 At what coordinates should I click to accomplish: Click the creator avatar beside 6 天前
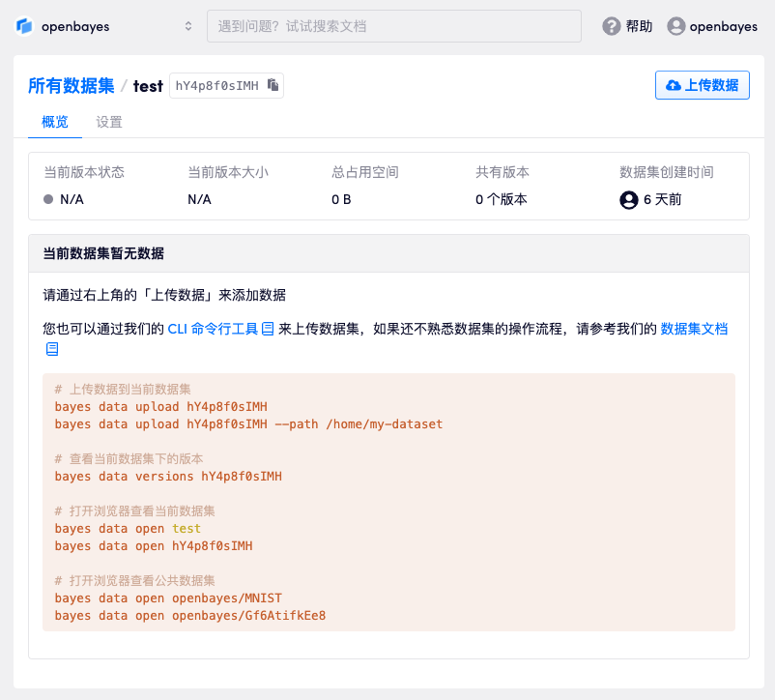629,199
